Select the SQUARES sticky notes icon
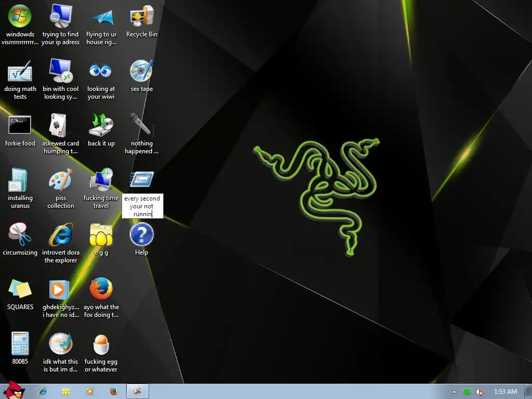This screenshot has width=532, height=399. point(20,289)
